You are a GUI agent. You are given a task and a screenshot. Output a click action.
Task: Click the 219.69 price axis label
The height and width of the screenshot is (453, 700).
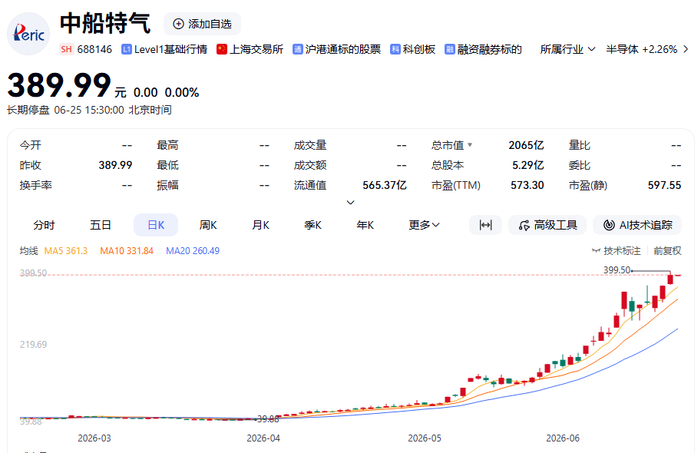pyautogui.click(x=33, y=345)
